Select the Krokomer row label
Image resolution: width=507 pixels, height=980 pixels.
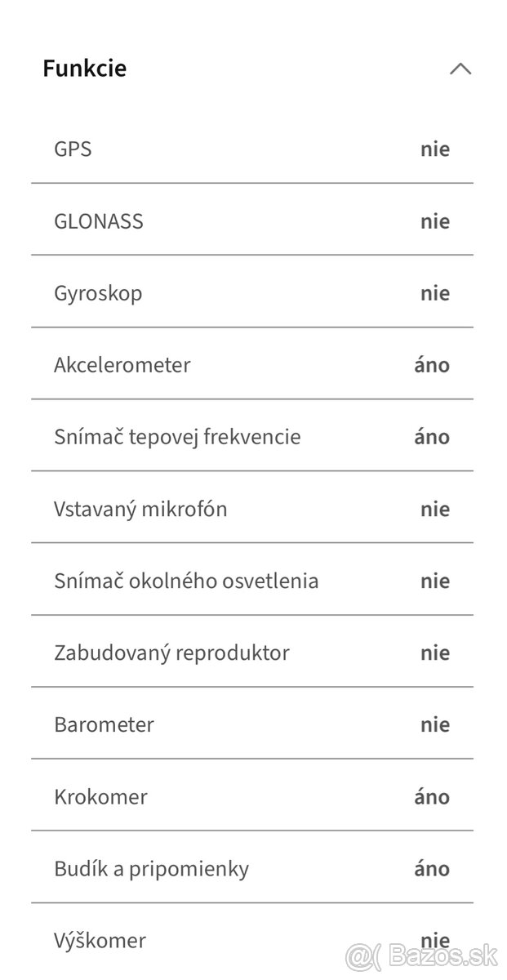pyautogui.click(x=100, y=796)
